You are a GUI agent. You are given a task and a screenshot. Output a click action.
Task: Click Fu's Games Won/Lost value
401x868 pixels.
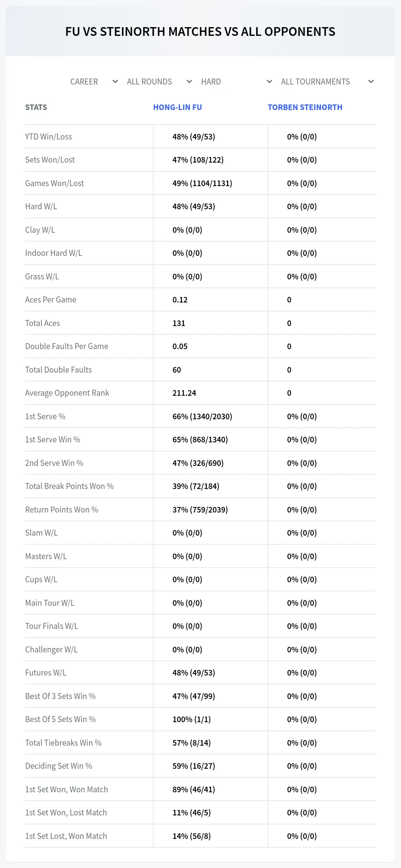202,183
